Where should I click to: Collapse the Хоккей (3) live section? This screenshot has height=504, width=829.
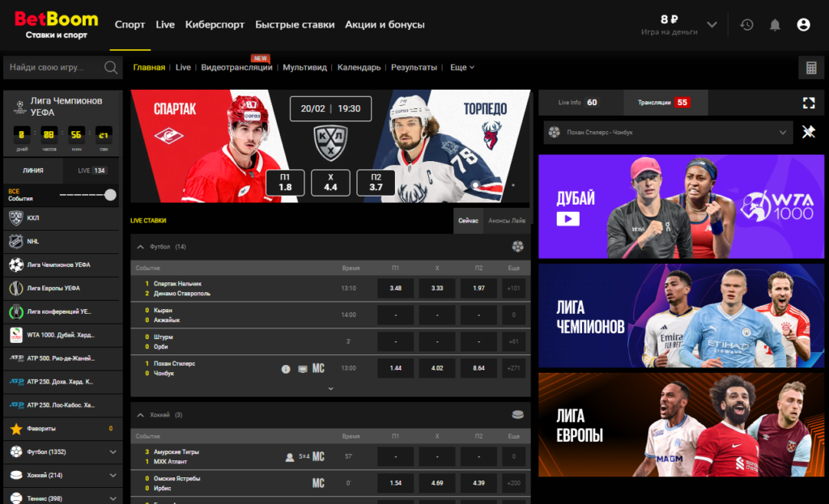click(140, 415)
